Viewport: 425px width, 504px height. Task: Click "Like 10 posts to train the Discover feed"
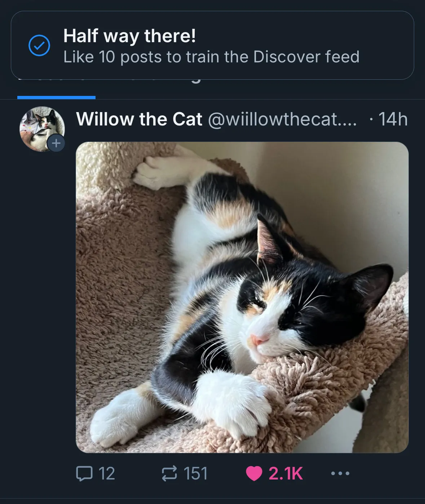211,57
